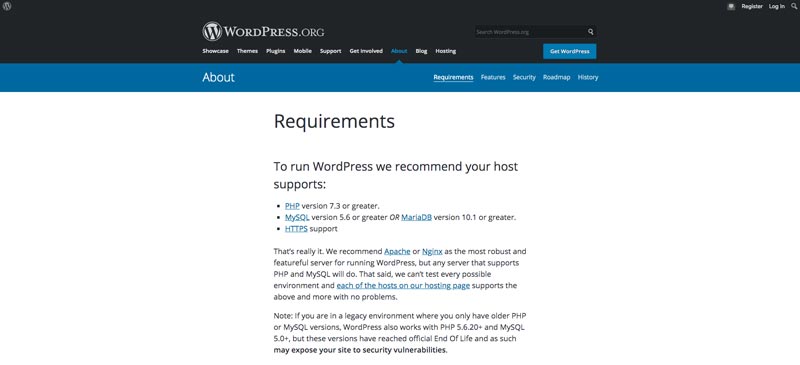Follow the HTTPS link

296,229
